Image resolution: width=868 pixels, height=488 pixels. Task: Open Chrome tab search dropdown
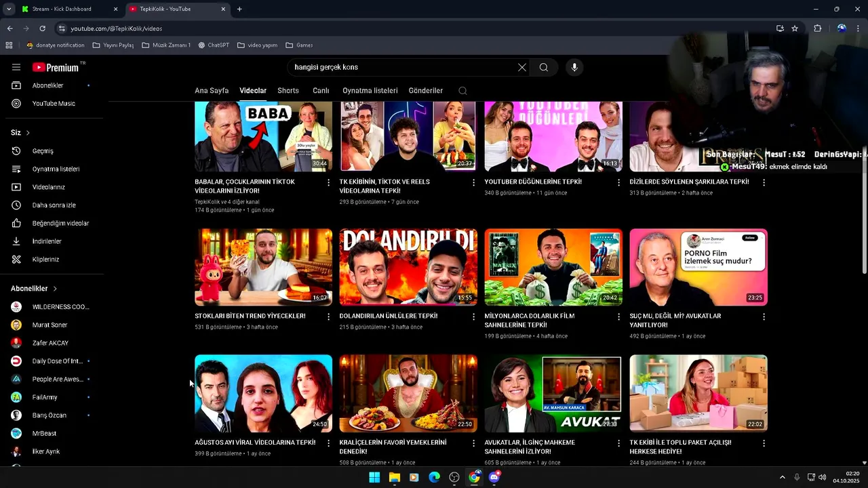[9, 9]
